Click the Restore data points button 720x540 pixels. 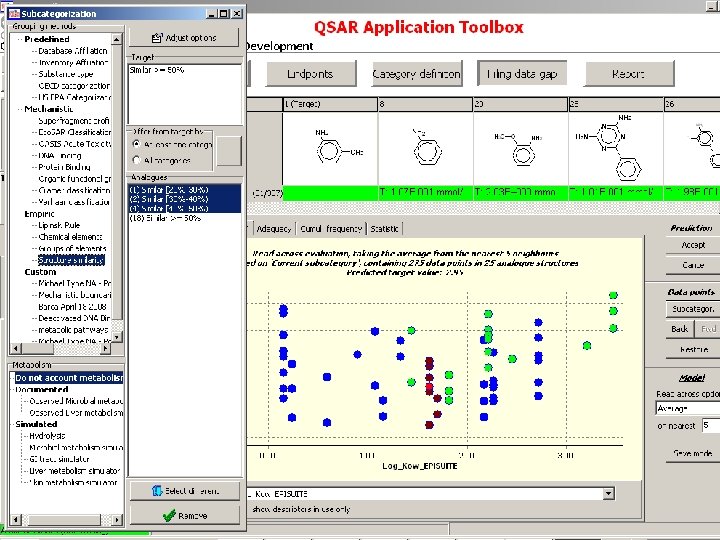click(693, 349)
